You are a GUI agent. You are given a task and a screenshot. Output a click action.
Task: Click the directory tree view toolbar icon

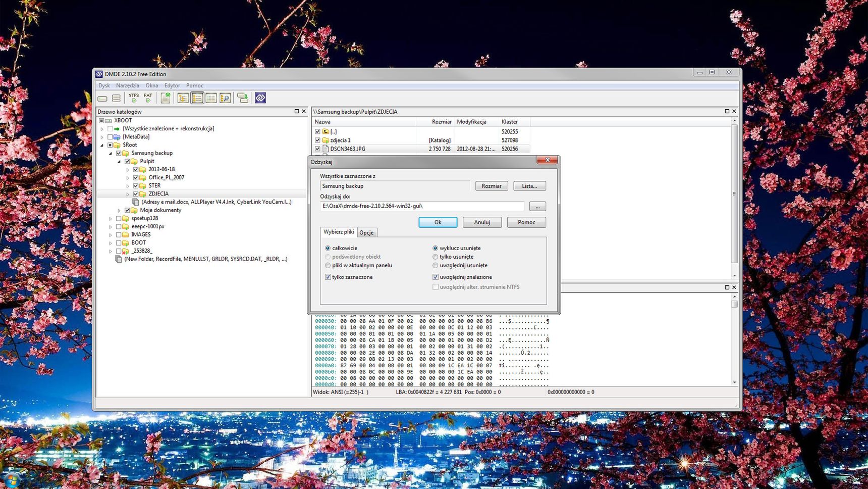[183, 98]
